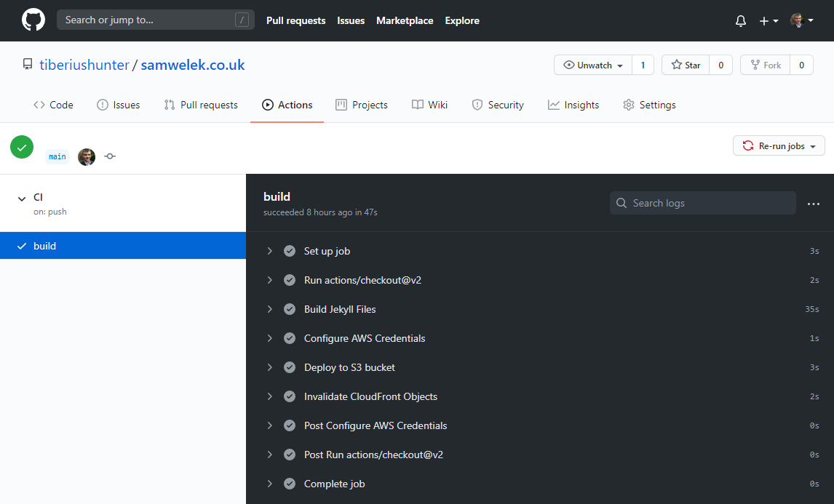
Task: Click the stargazers count 0
Action: coord(720,65)
